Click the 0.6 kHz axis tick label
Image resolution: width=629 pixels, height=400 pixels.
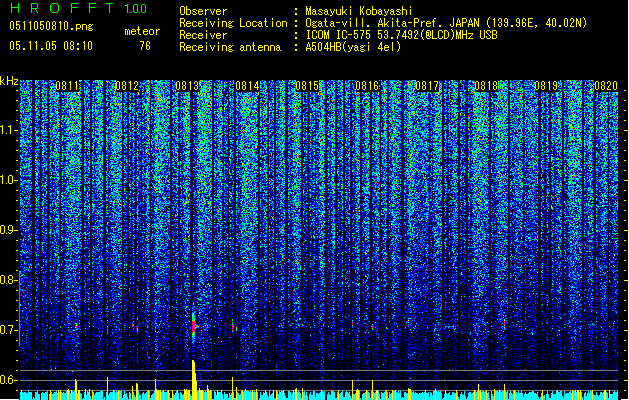[9, 380]
